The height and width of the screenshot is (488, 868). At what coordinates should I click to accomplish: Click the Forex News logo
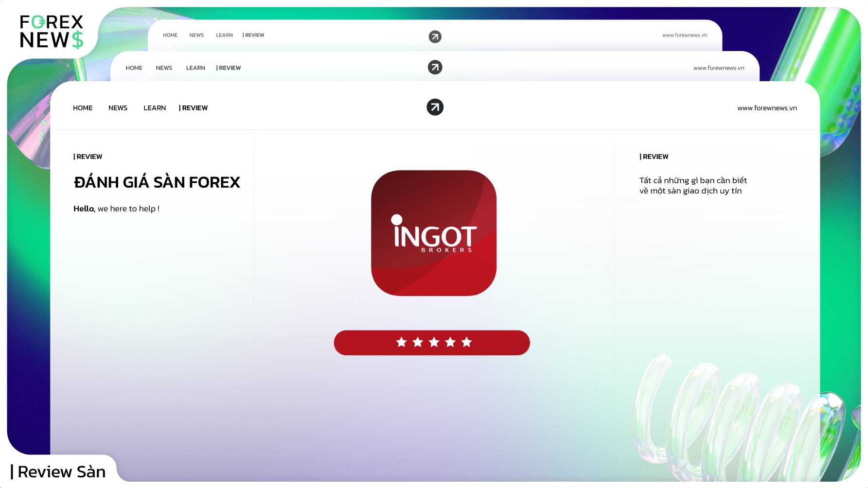tap(52, 32)
